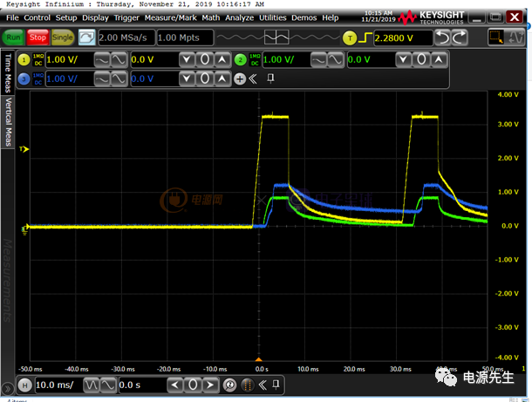Click the undo arrow icon
This screenshot has height=402, width=532.
click(442, 37)
